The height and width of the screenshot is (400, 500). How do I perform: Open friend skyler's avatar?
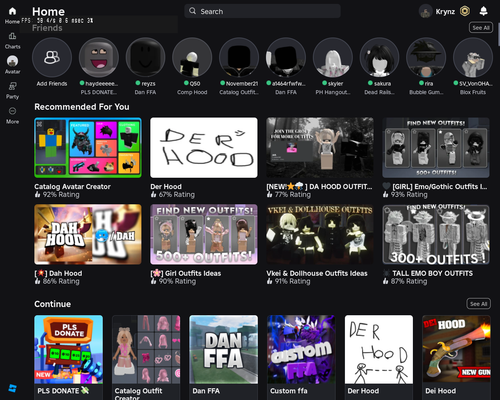(x=333, y=57)
